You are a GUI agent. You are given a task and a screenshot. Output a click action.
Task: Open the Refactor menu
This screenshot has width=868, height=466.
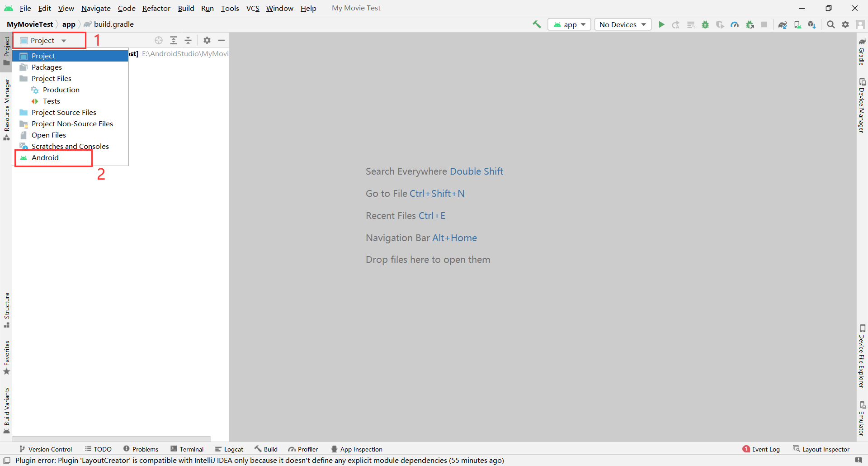[x=156, y=8]
